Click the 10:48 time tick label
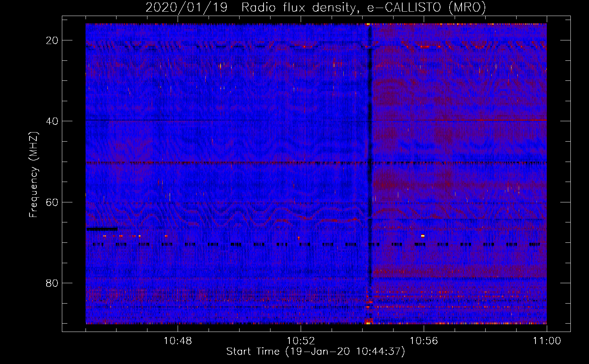Screen dimensions: 589x364 [178, 341]
